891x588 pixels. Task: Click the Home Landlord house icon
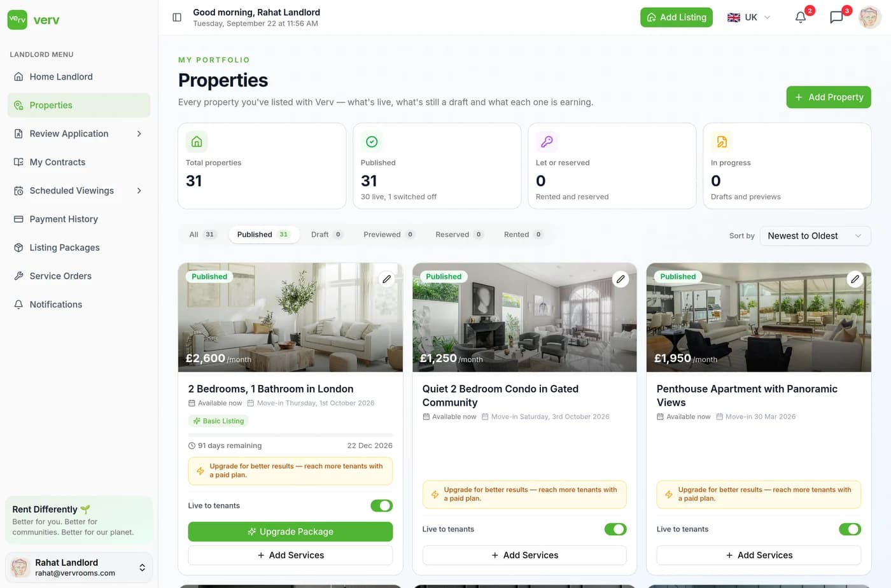[18, 76]
